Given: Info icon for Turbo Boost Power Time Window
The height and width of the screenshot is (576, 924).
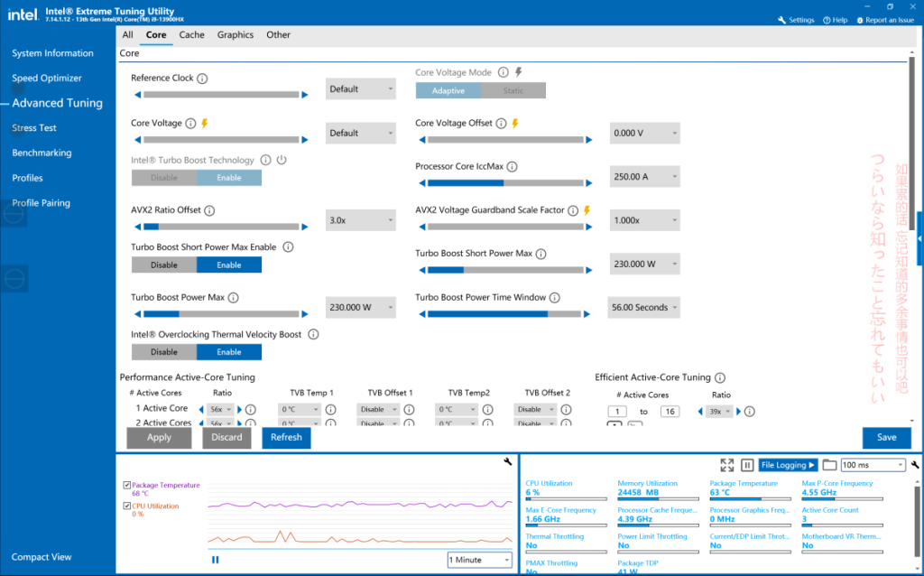Looking at the screenshot, I should [555, 298].
